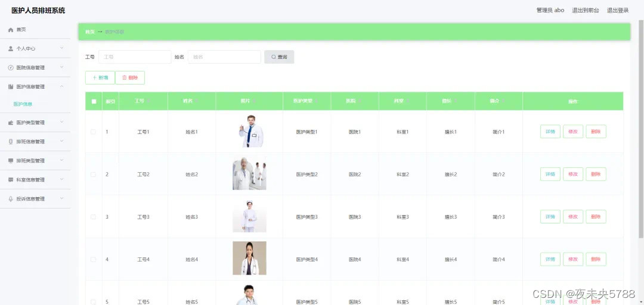This screenshot has width=644, height=305.
Task: Check the checkbox for row 工号5
Action: tap(93, 301)
